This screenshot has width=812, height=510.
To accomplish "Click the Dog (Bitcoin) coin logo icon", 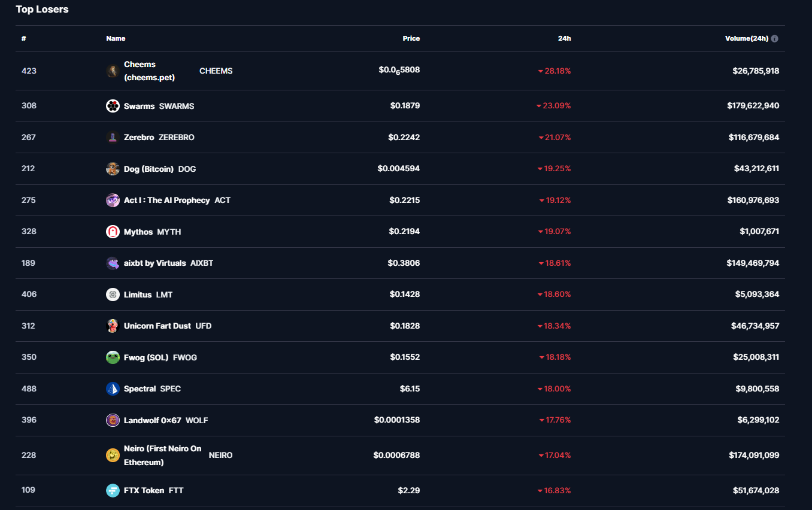I will click(113, 169).
